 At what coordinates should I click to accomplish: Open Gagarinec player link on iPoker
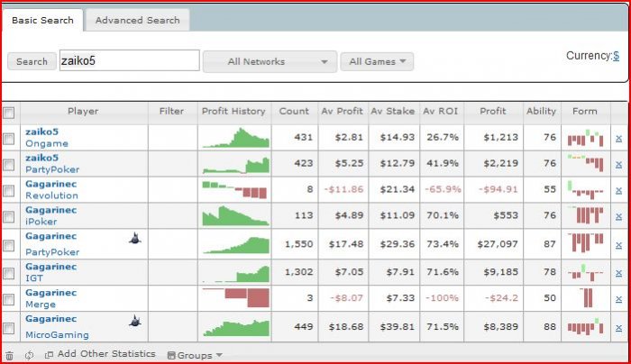[x=51, y=210]
